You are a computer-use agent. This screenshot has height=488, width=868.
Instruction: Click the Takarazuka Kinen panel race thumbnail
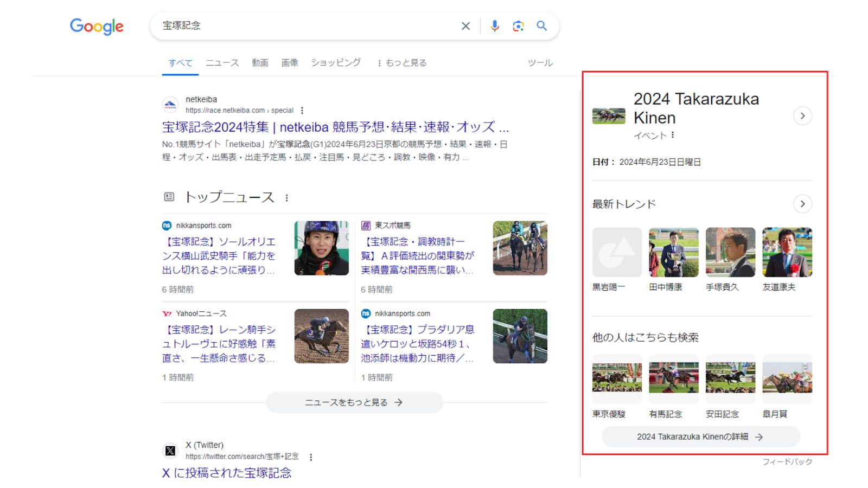click(x=609, y=116)
